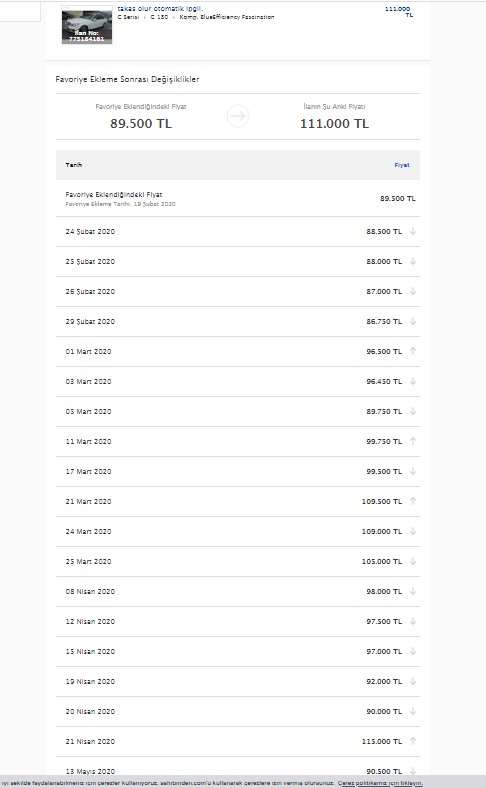The image size is (486, 788).
Task: Click the 89.500 TL favorite price
Action: [141, 124]
